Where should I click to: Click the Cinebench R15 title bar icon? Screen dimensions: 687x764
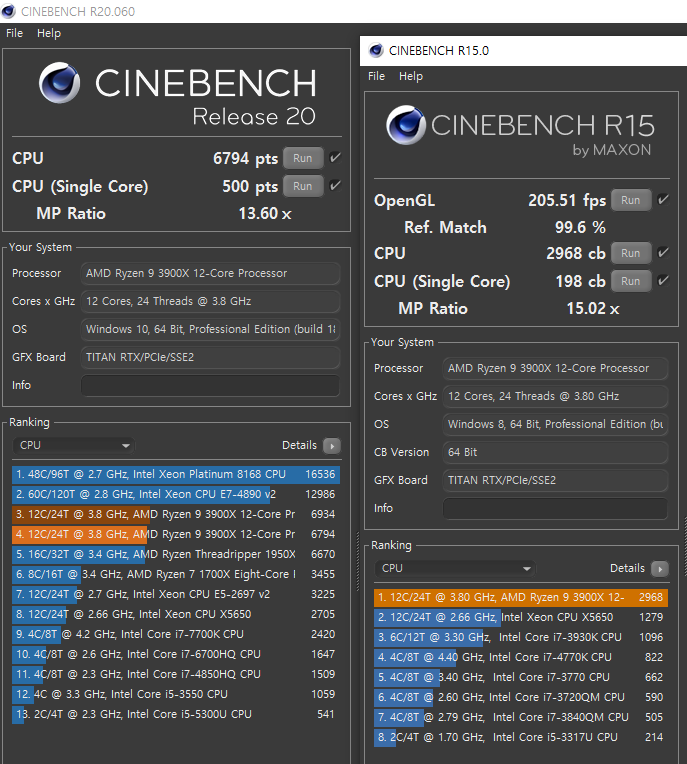376,51
